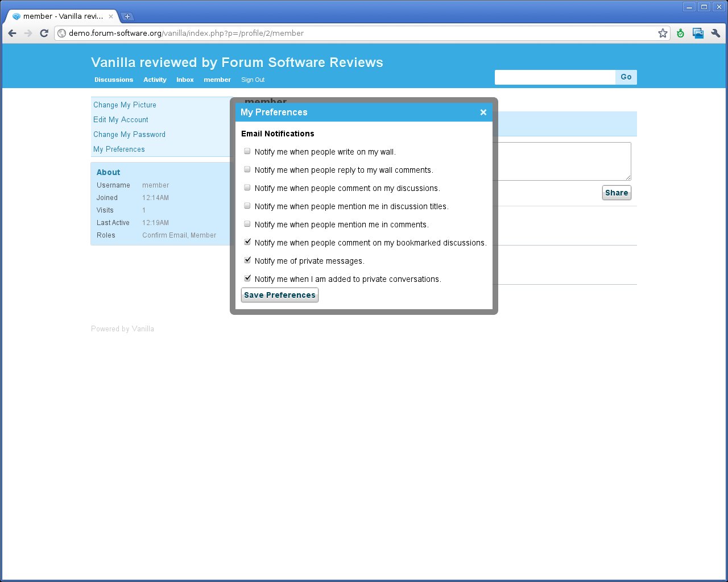Click the 'Confirm Email, Member' roles text
Screen dimensions: 728x582
point(179,235)
